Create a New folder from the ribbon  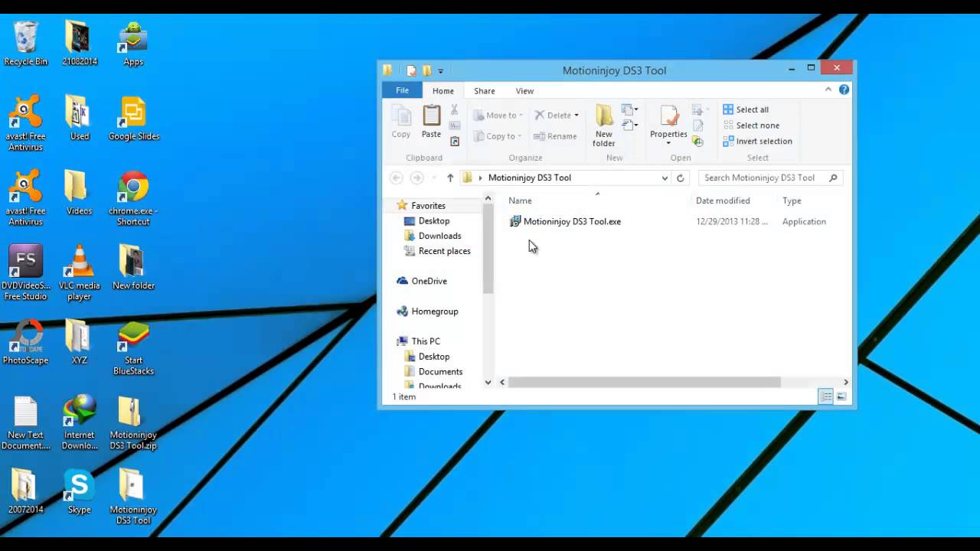604,126
